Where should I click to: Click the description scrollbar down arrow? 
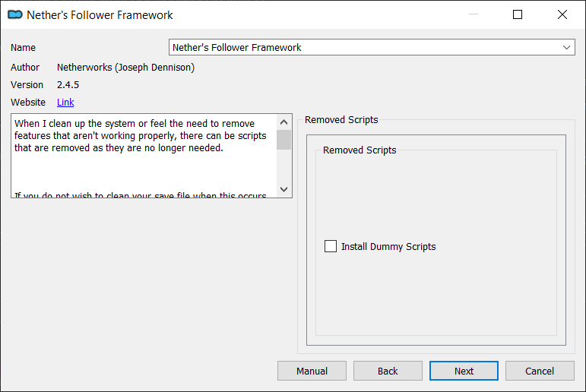click(x=284, y=189)
